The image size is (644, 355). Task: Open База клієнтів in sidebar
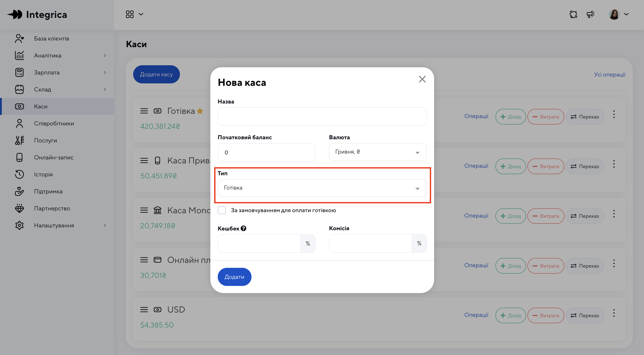[x=51, y=38]
